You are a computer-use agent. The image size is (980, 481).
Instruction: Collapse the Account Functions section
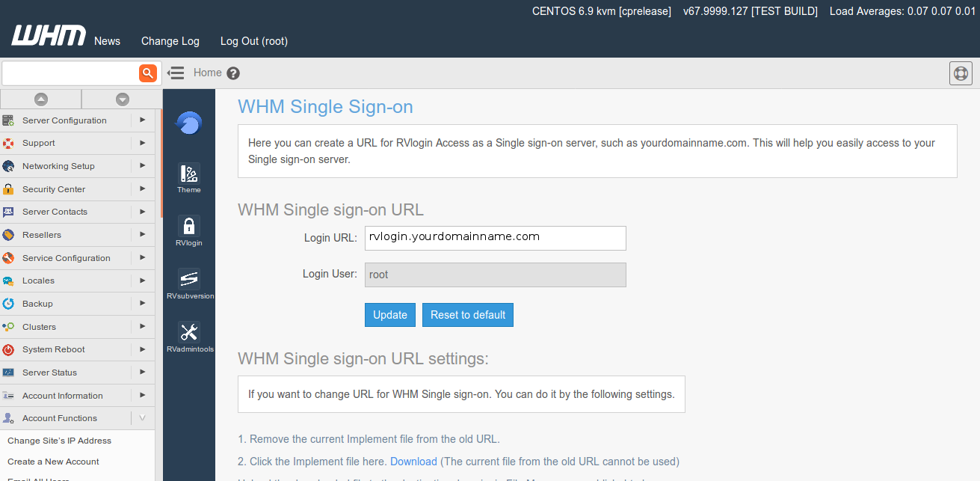click(x=143, y=418)
